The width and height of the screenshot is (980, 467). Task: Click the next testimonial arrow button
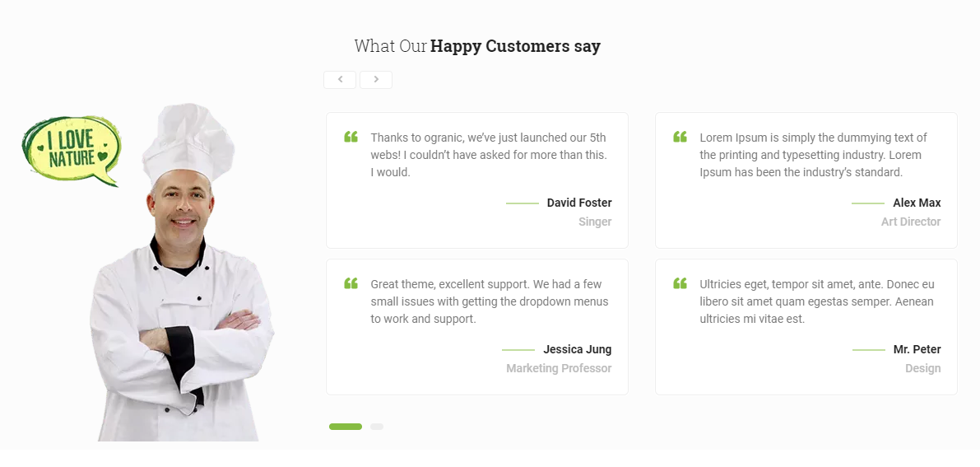point(376,80)
